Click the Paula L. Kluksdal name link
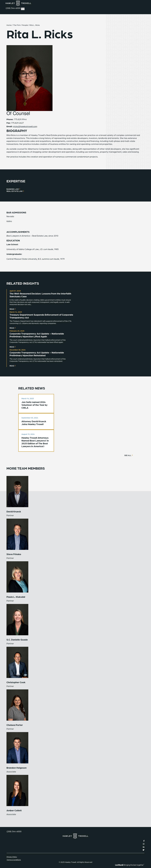 coord(16,597)
